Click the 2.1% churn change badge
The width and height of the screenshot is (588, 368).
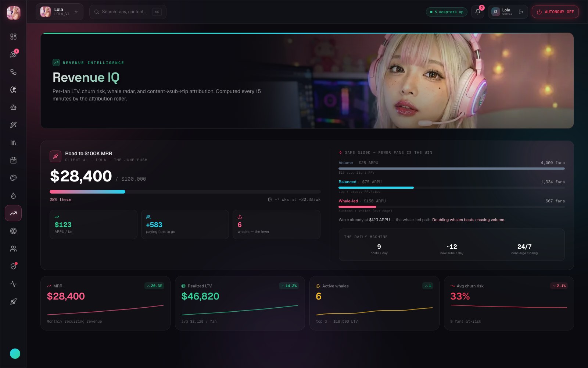[559, 286]
